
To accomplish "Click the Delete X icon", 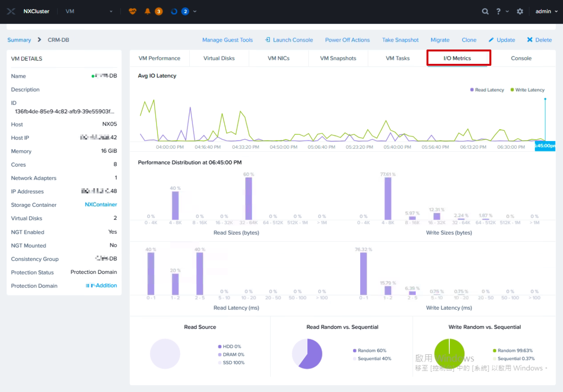I will click(530, 40).
